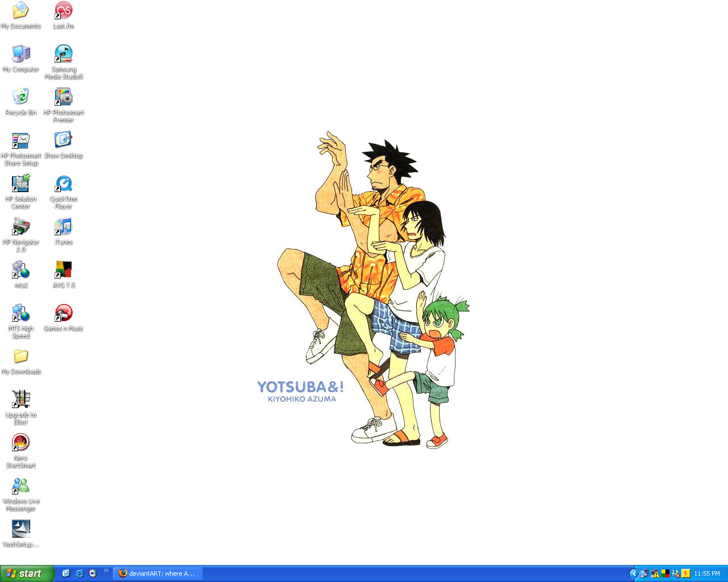Select Upgrade to Elite! icon
Screen dimensions: 728x582
tap(21, 407)
